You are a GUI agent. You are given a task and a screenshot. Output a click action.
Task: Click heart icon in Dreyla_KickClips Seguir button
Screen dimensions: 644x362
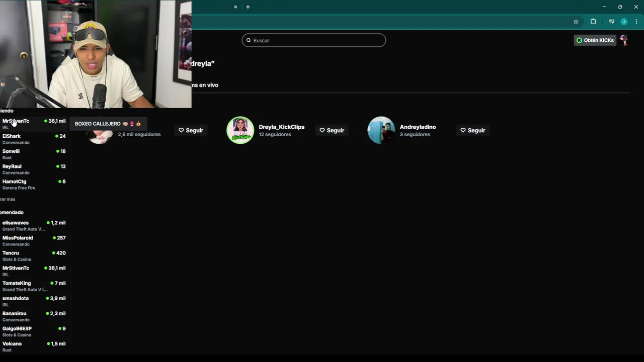click(x=322, y=130)
